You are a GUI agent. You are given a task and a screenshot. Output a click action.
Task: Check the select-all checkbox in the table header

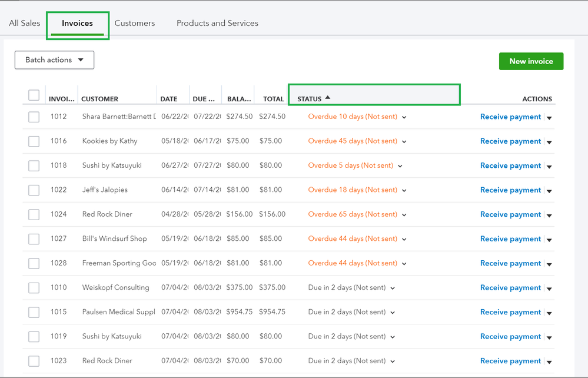34,95
